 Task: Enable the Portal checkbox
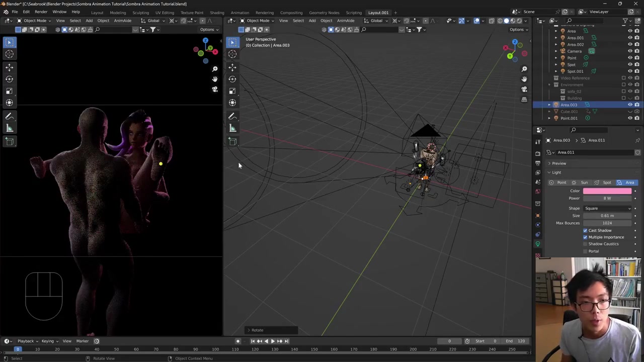(x=585, y=251)
